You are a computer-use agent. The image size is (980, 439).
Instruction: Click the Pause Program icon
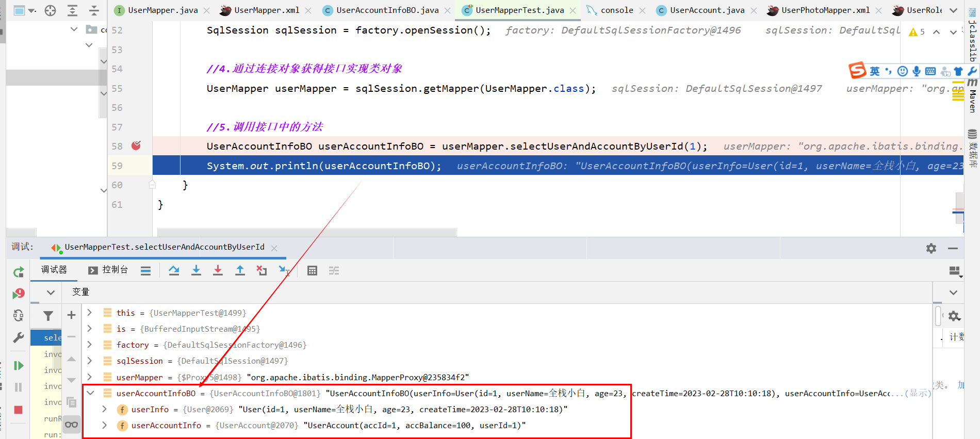[19, 387]
